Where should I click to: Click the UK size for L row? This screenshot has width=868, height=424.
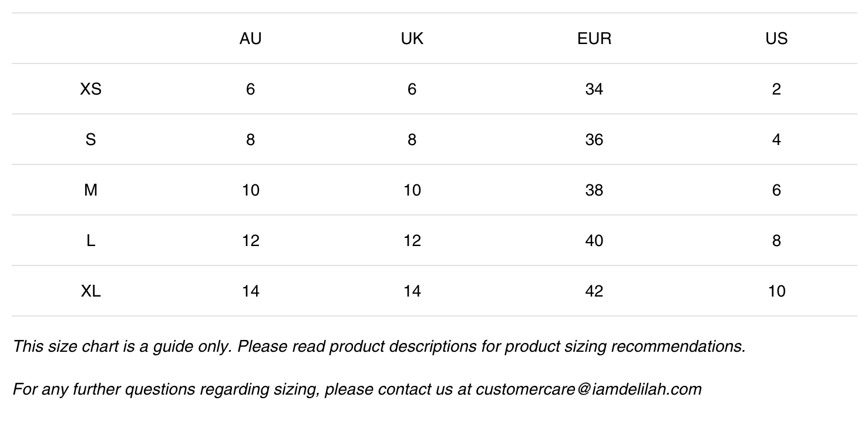pyautogui.click(x=412, y=241)
